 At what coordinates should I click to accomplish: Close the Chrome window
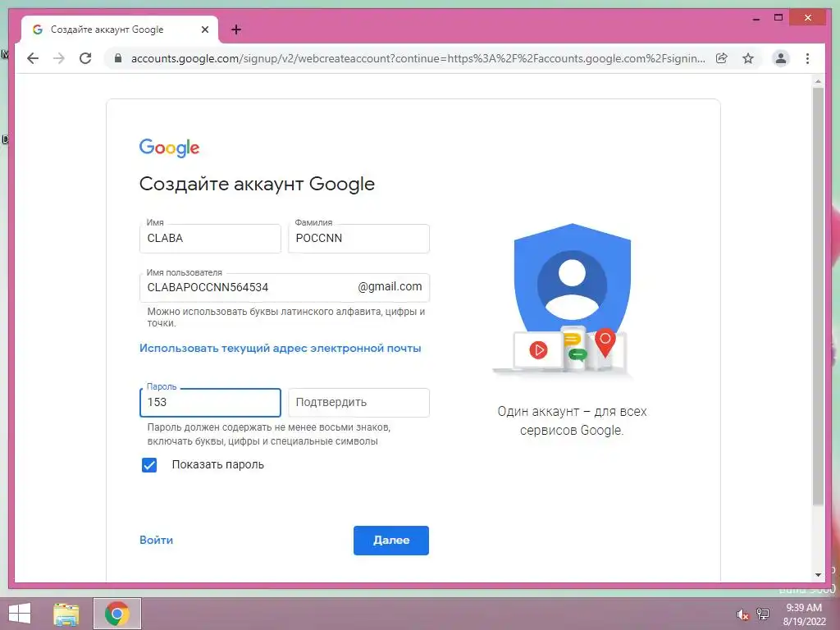pyautogui.click(x=808, y=18)
